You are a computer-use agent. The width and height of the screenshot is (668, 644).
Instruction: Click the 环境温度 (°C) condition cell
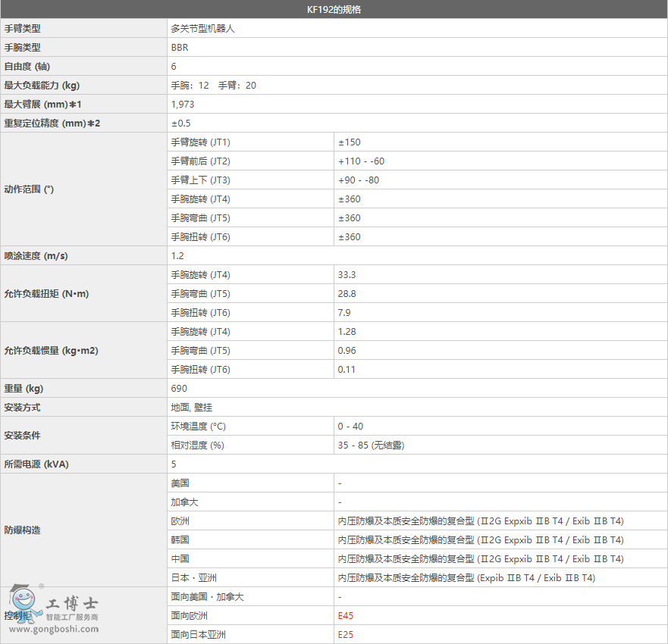(202, 426)
